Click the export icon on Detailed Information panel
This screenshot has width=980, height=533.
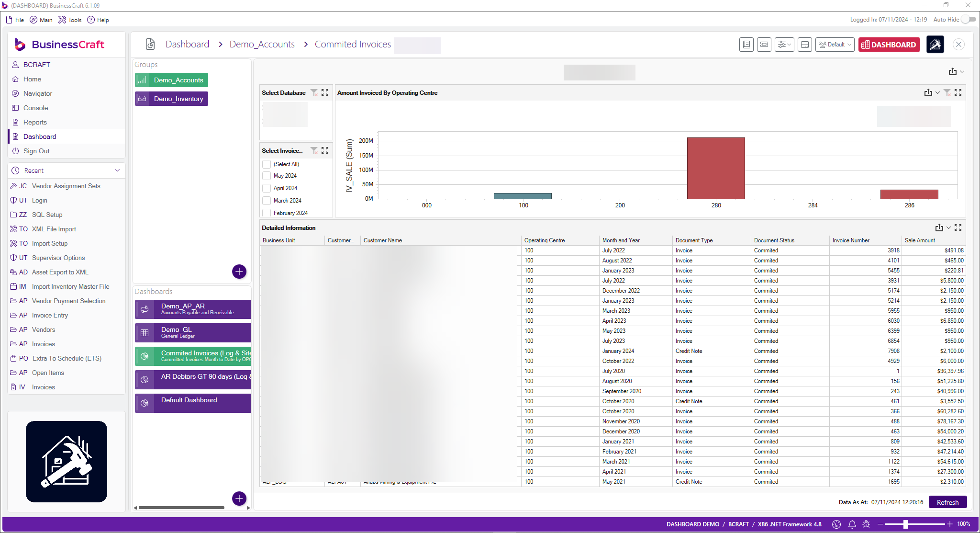(938, 227)
